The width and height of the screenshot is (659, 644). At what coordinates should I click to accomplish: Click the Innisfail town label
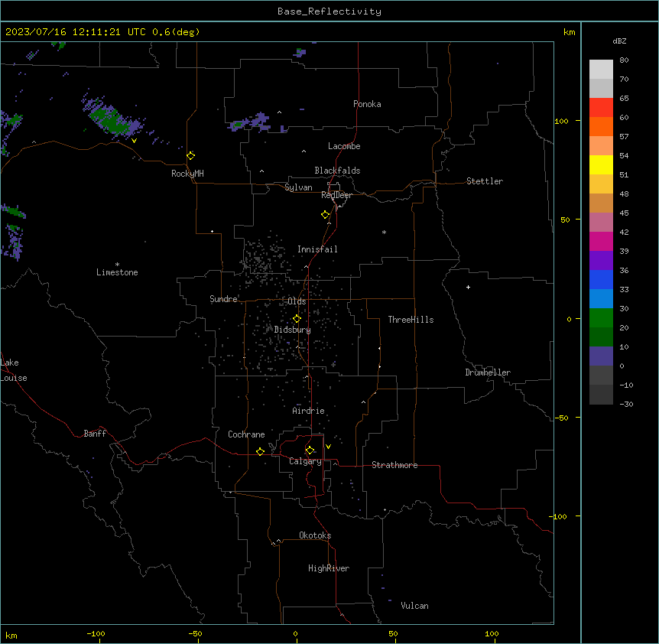coord(317,249)
